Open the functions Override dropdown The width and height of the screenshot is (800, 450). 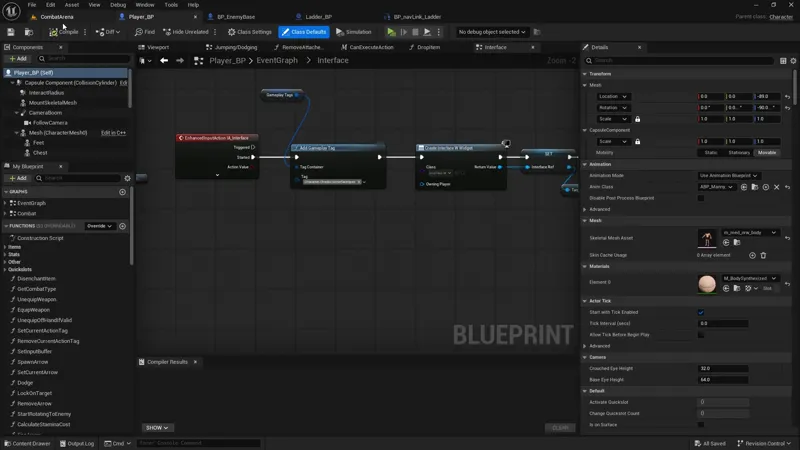(x=99, y=226)
